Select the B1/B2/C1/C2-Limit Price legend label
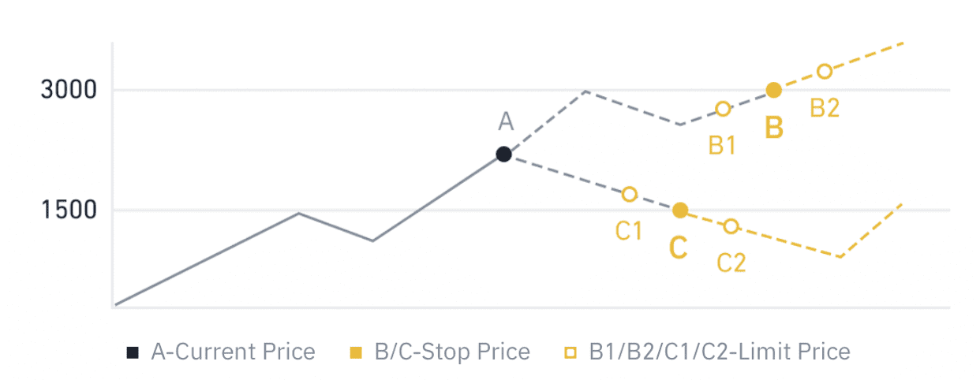Image resolution: width=980 pixels, height=380 pixels. pyautogui.click(x=720, y=352)
